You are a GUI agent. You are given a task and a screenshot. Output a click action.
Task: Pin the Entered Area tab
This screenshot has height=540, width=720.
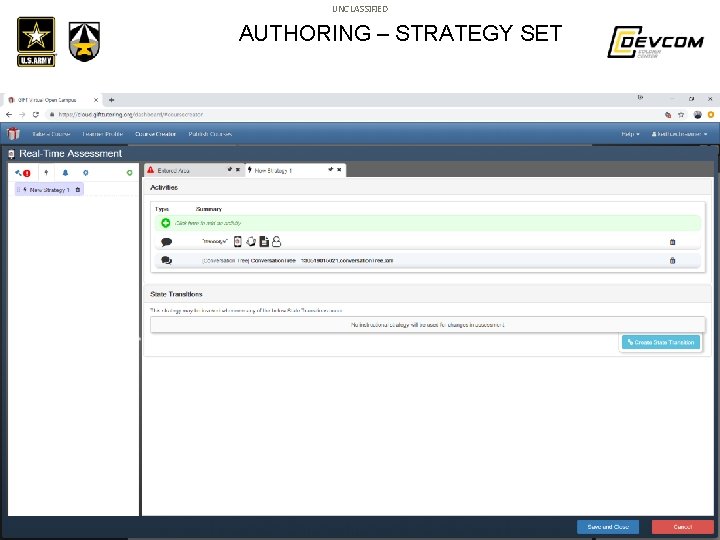[x=230, y=169]
